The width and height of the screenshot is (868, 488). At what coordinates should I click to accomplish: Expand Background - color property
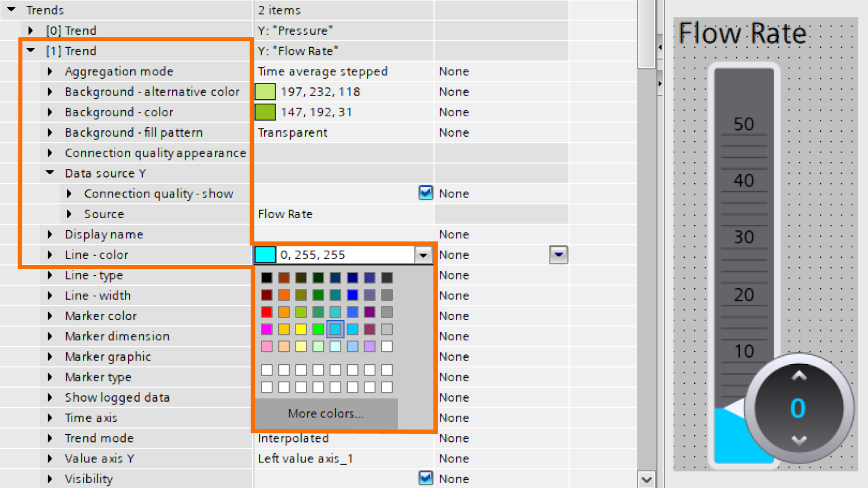[50, 112]
